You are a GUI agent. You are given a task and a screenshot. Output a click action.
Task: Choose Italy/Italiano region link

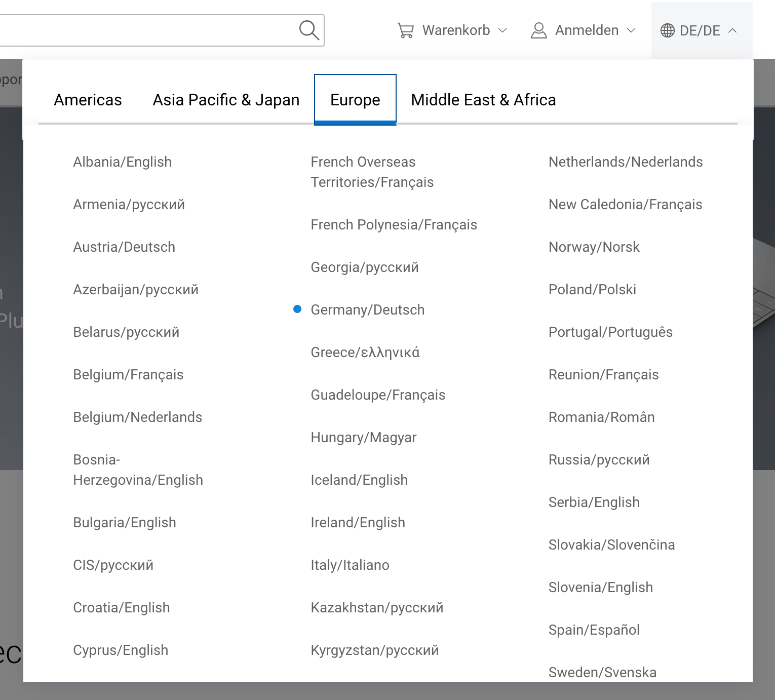click(350, 565)
